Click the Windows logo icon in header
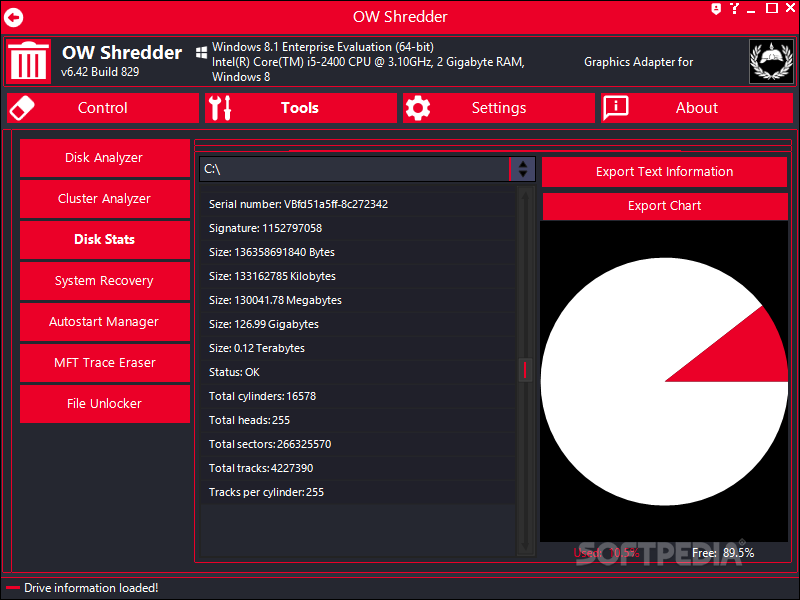This screenshot has height=600, width=800. coord(202,53)
